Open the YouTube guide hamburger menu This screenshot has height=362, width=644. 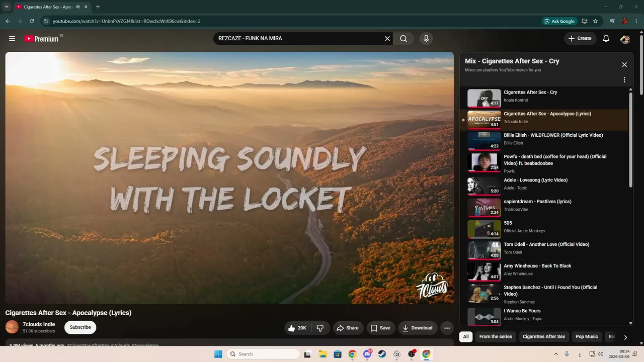12,39
